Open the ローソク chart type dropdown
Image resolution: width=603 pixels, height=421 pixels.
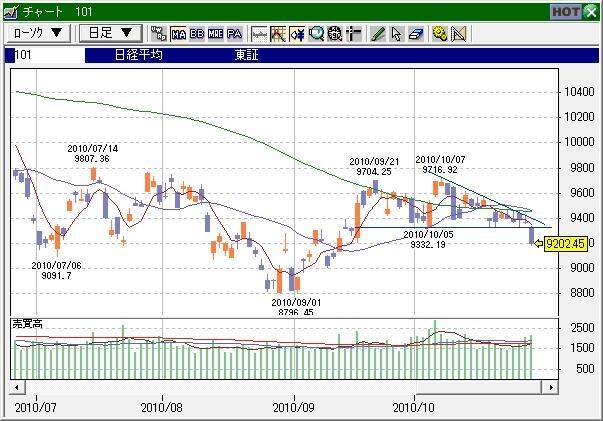click(x=38, y=32)
